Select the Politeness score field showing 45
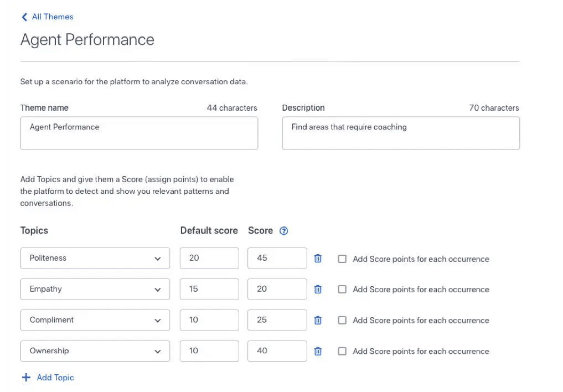Image resolution: width=563 pixels, height=392 pixels. point(277,258)
